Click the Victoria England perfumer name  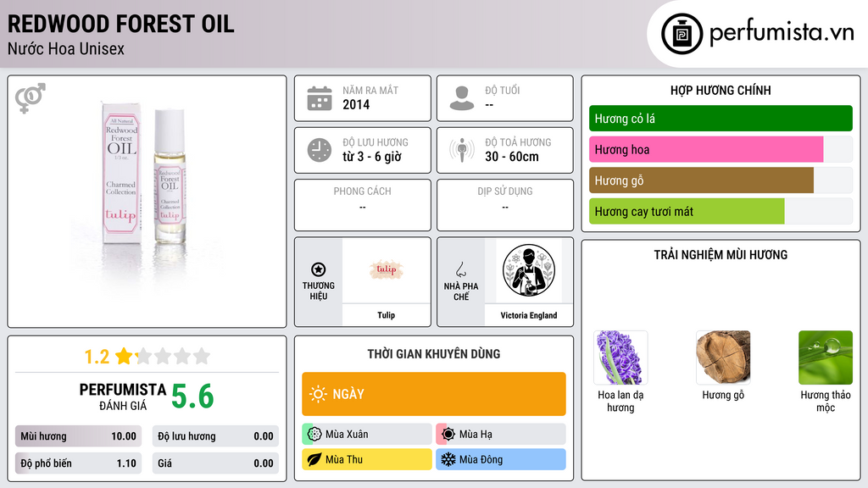(529, 315)
